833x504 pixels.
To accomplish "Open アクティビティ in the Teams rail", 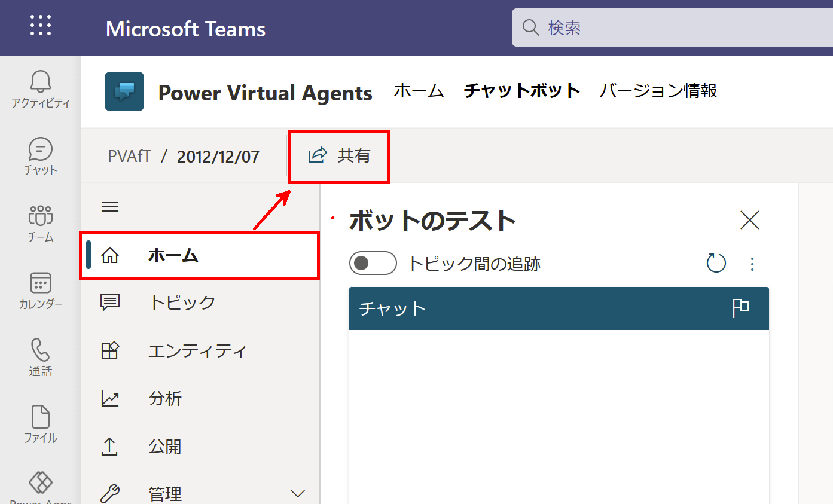I will (41, 89).
